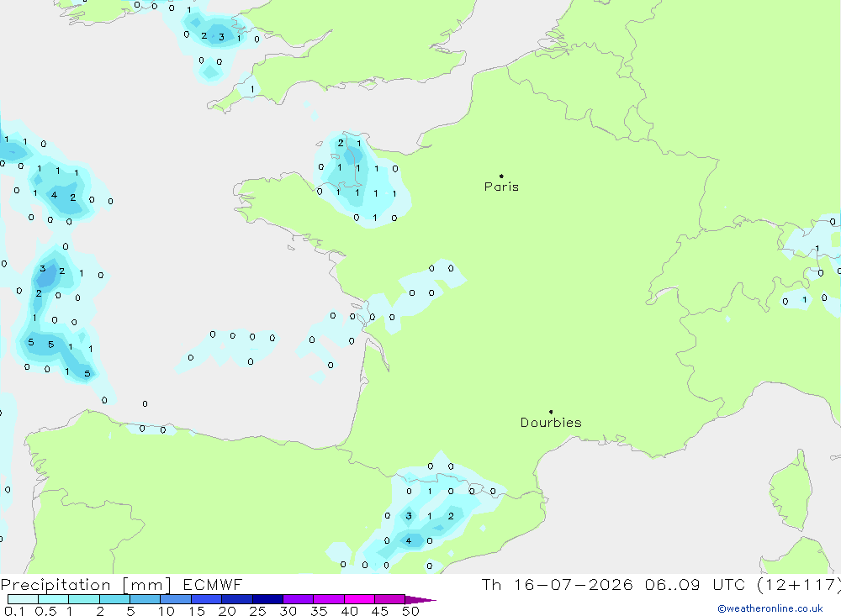Pick the legend swatch between 0.1 and 0.5
Screen dimensions: 841x616
pyautogui.click(x=23, y=599)
